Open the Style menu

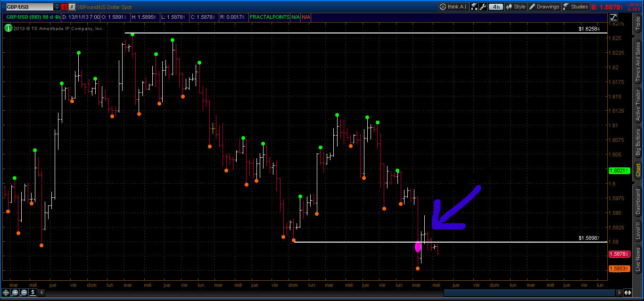516,7
